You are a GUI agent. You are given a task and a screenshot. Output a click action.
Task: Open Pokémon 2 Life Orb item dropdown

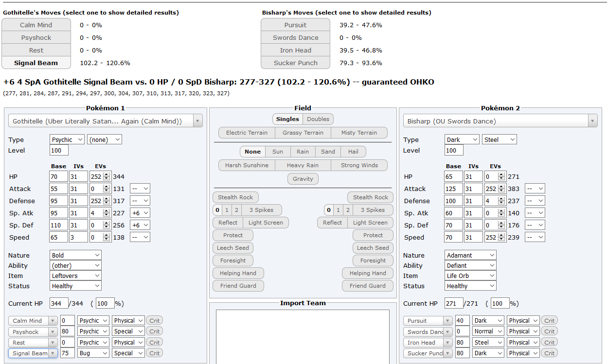pyautogui.click(x=470, y=276)
